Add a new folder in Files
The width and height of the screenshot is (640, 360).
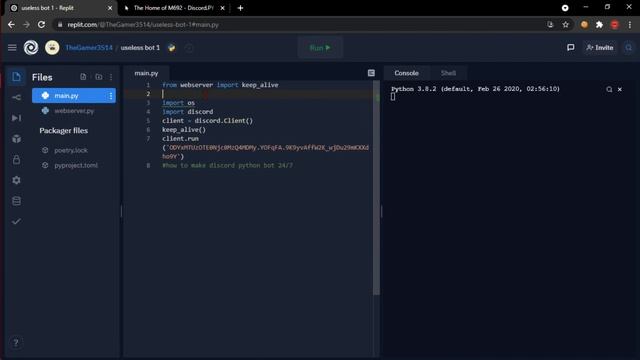[x=99, y=77]
